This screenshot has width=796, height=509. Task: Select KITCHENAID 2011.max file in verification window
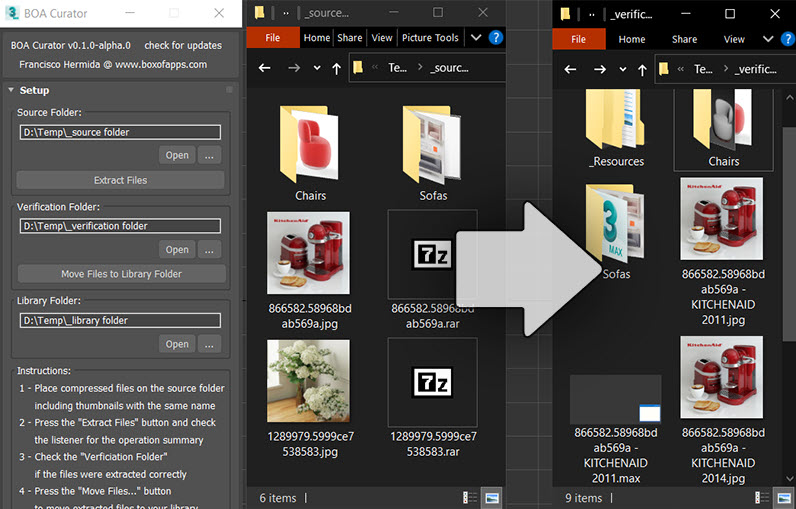(x=615, y=429)
